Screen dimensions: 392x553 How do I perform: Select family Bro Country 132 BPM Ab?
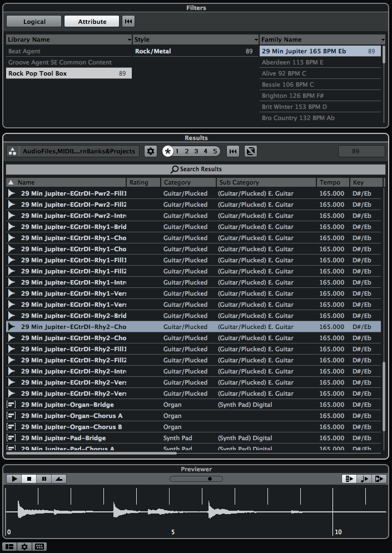[x=320, y=118]
